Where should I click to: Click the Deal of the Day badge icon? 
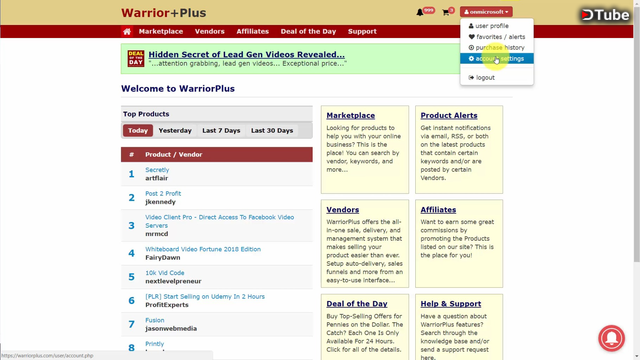click(x=136, y=58)
